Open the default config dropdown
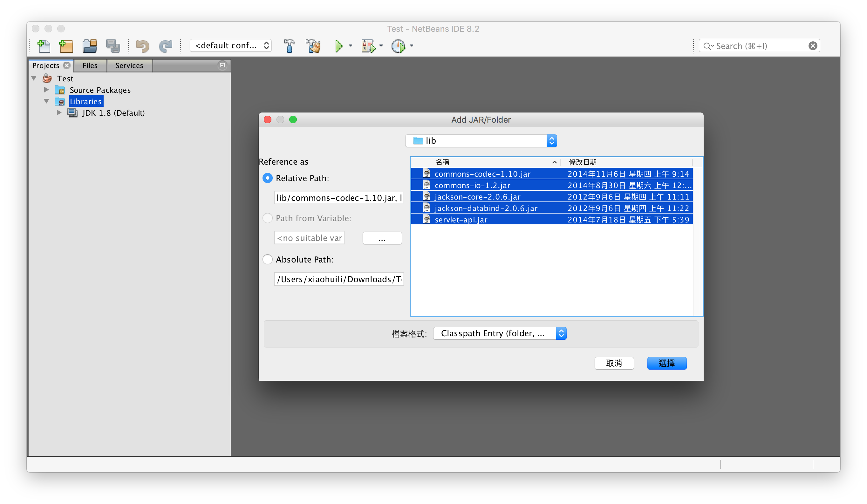867x504 pixels. (x=231, y=45)
